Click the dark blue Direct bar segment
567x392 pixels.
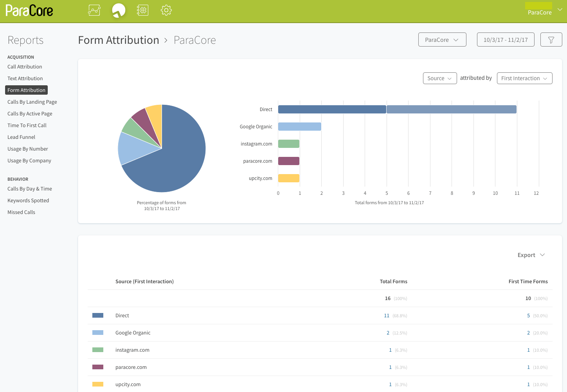pyautogui.click(x=332, y=109)
